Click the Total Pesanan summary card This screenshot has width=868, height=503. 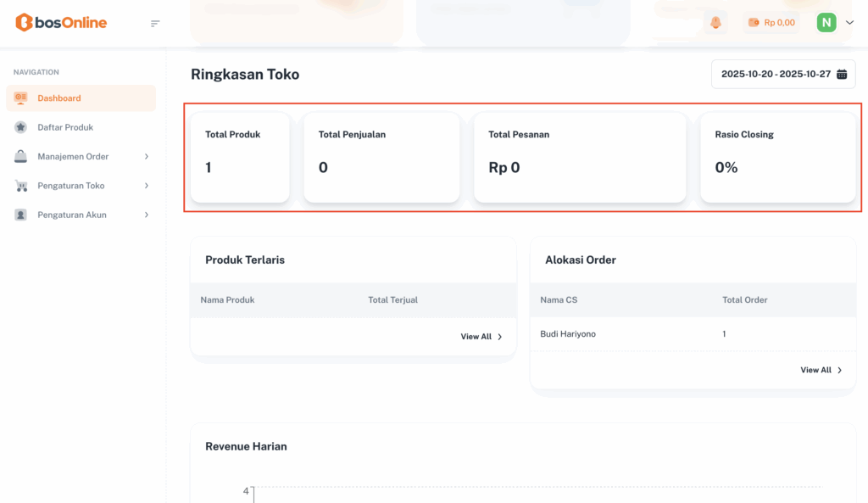click(x=580, y=157)
